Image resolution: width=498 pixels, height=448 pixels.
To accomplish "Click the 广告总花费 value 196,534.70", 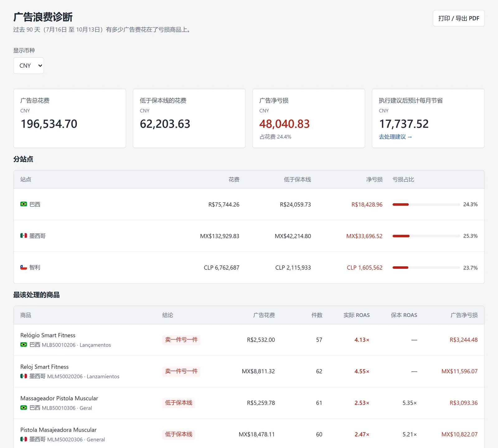I will point(49,124).
